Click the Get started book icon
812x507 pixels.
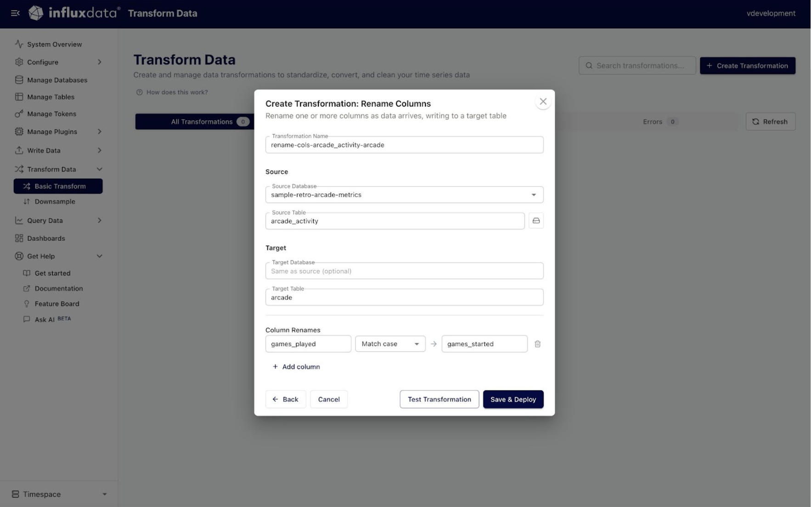(x=27, y=273)
